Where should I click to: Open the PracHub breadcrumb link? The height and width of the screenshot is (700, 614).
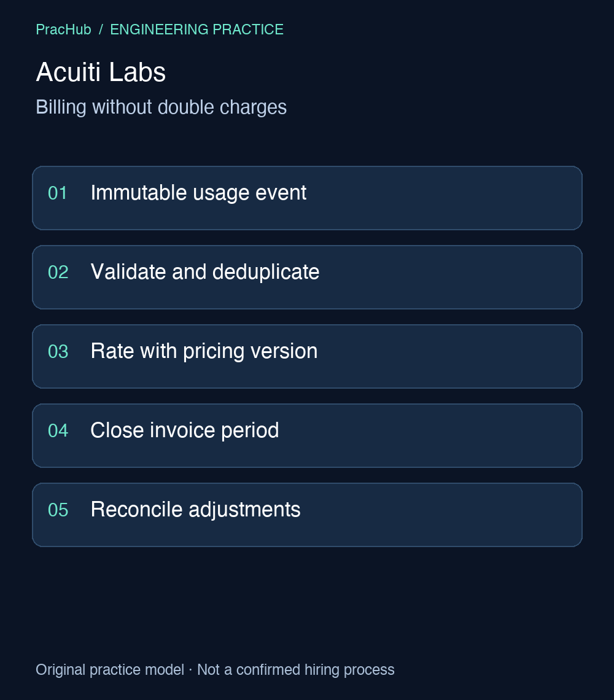[63, 29]
